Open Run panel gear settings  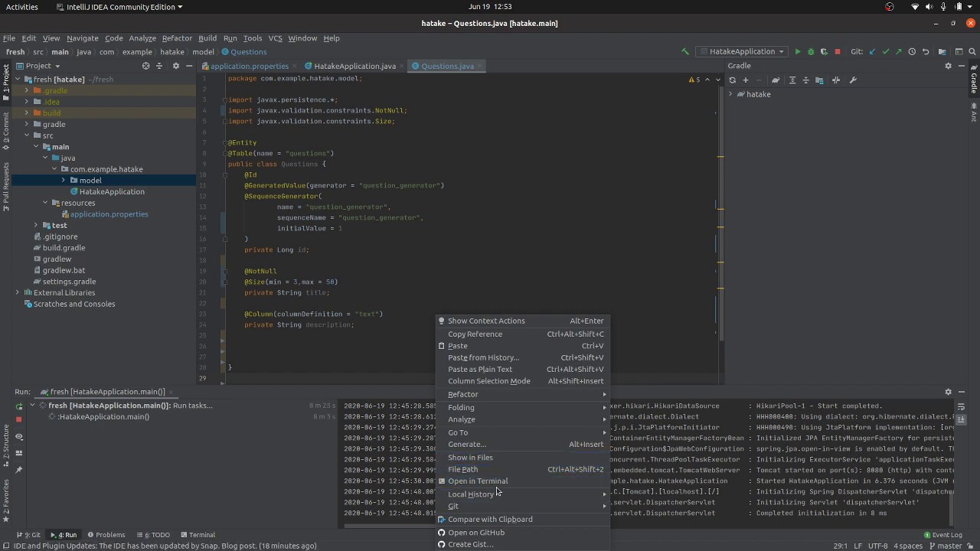tap(948, 392)
